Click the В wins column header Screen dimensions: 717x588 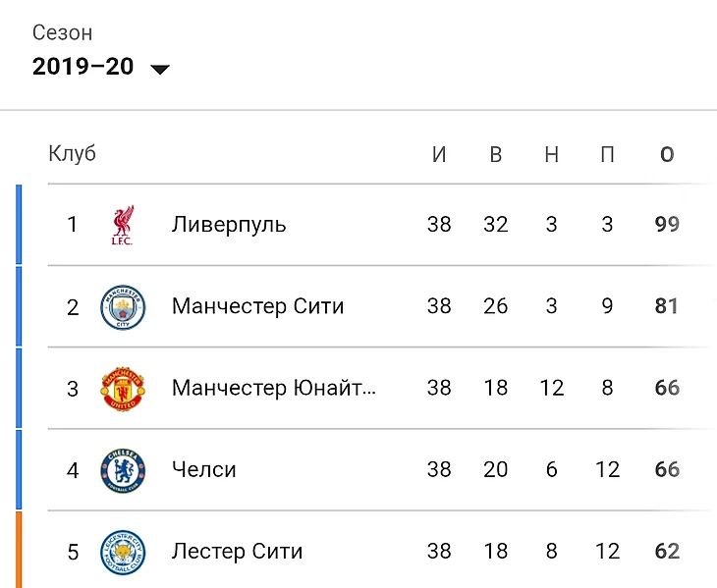click(496, 154)
